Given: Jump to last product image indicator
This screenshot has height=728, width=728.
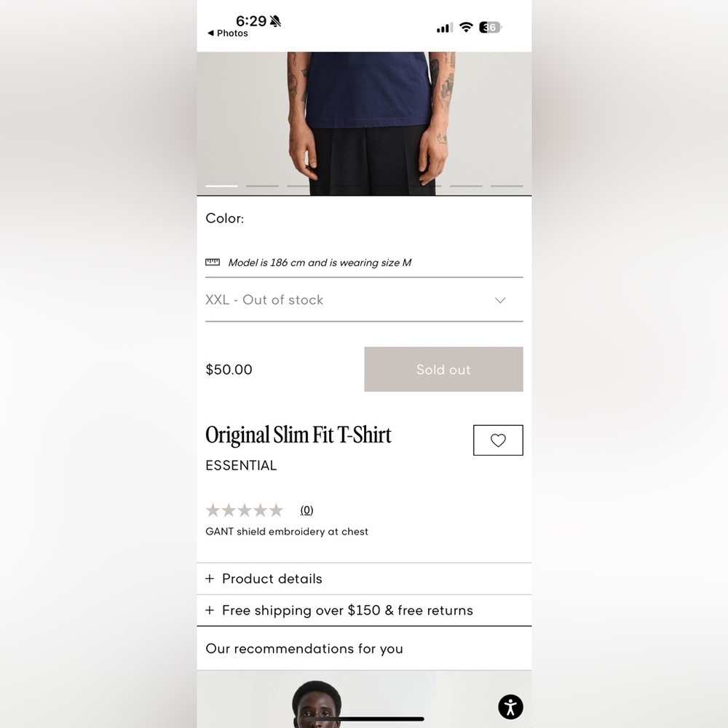Looking at the screenshot, I should pos(507,186).
